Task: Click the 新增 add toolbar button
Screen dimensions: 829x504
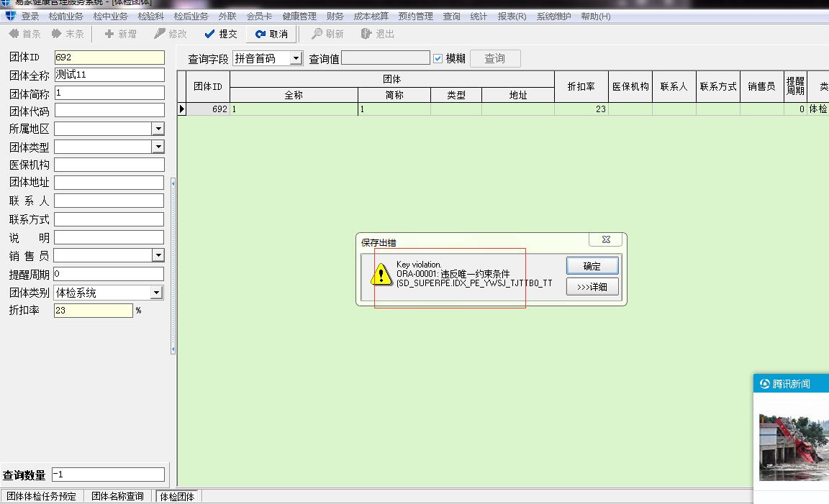Action: tap(121, 34)
